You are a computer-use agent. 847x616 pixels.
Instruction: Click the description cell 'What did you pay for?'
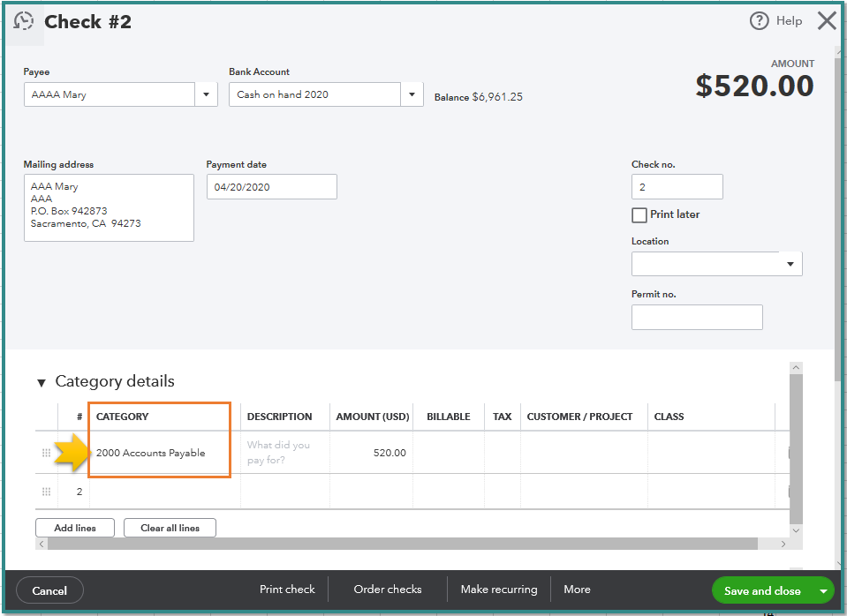coord(284,453)
